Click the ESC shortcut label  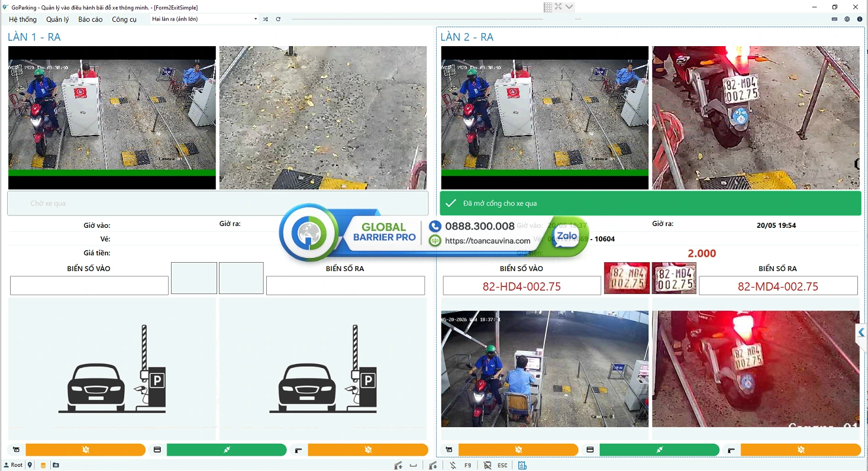coord(502,466)
